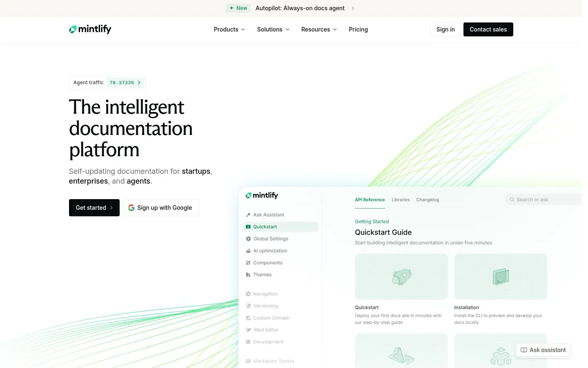
Task: Click the Quickstart Guide heading
Action: [x=383, y=232]
